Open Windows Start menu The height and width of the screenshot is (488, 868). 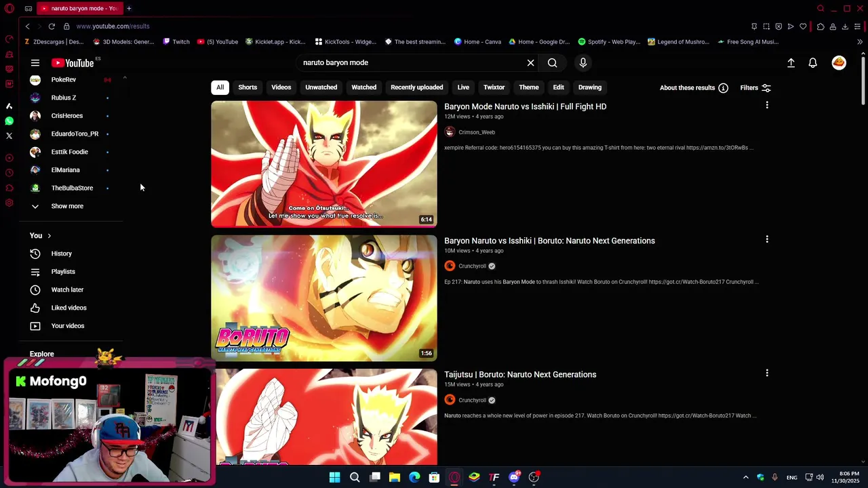pyautogui.click(x=334, y=477)
